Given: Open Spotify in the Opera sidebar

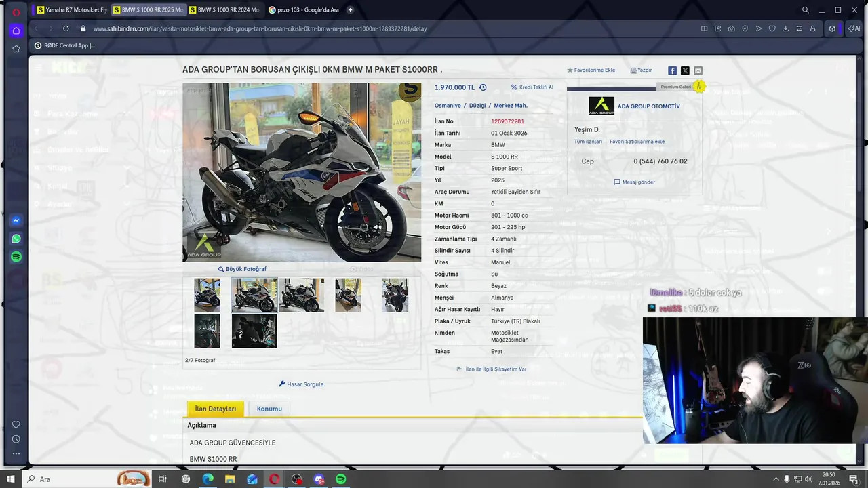Looking at the screenshot, I should coord(16,257).
